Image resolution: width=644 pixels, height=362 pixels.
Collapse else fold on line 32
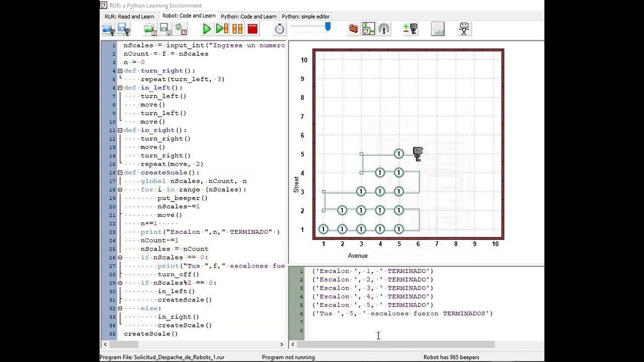tap(120, 308)
